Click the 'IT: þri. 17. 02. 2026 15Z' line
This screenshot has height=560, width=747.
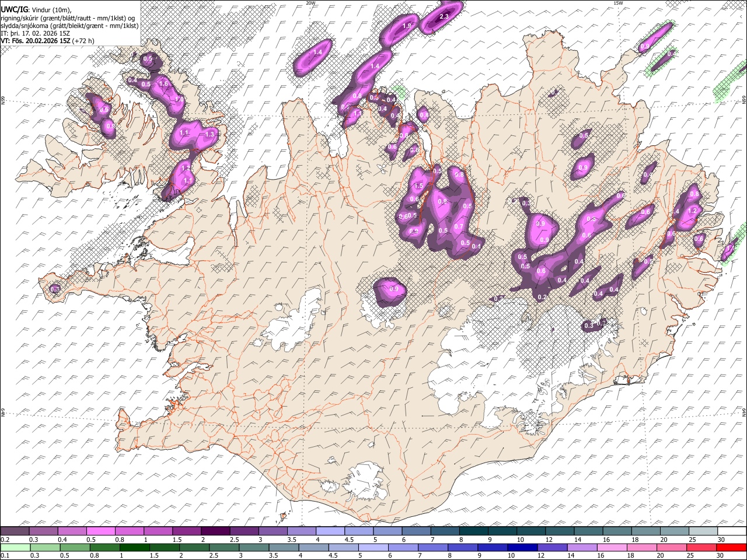pyautogui.click(x=36, y=33)
